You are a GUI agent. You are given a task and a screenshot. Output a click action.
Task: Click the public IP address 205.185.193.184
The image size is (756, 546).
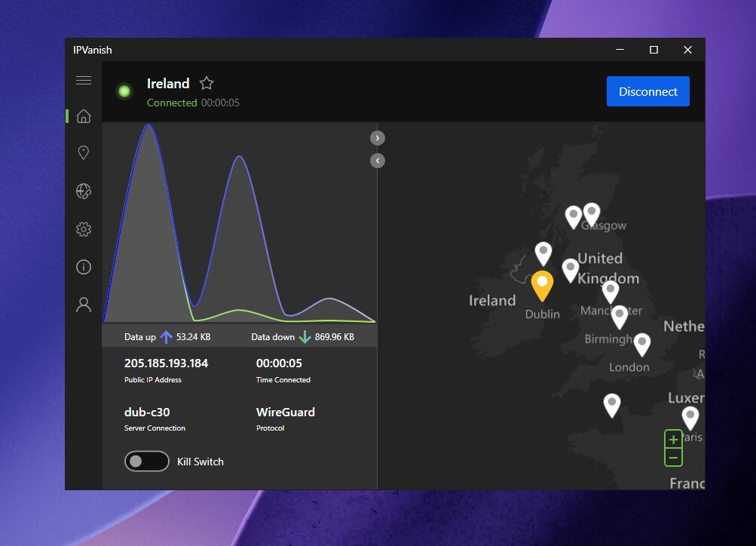pos(167,363)
